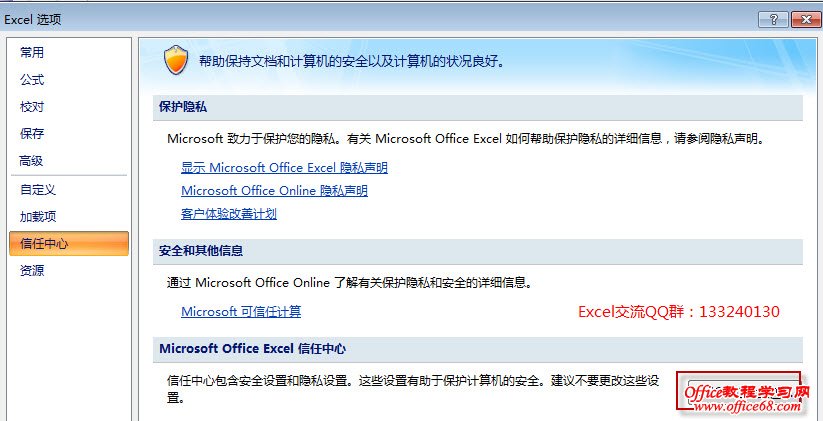Click Microsoft Office Online 隐私声明 link

point(274,191)
